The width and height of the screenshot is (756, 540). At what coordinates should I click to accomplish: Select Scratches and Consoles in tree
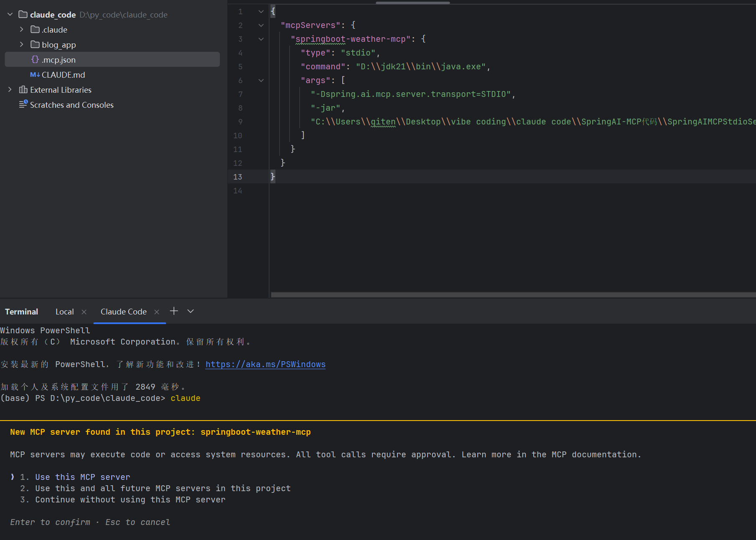click(x=72, y=105)
